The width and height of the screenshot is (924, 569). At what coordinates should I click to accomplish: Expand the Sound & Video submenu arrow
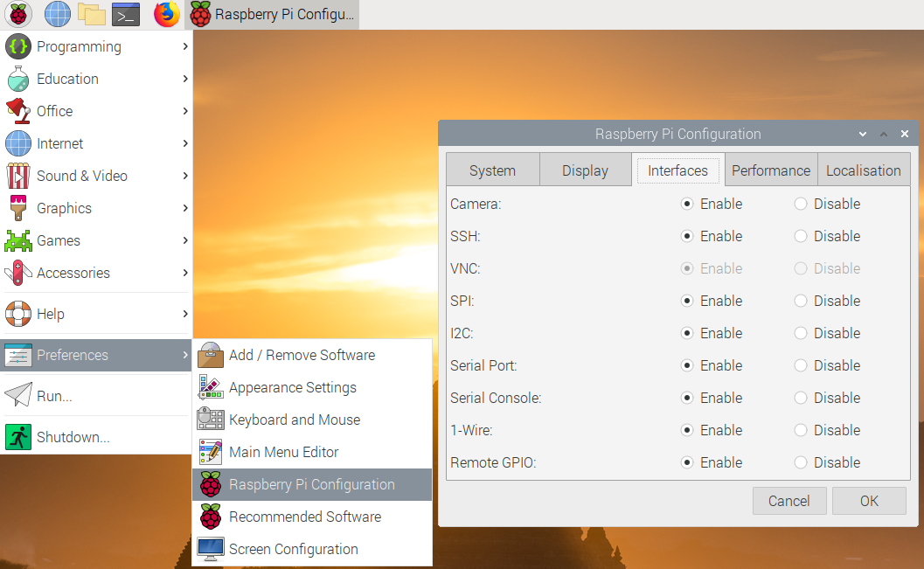(x=185, y=177)
